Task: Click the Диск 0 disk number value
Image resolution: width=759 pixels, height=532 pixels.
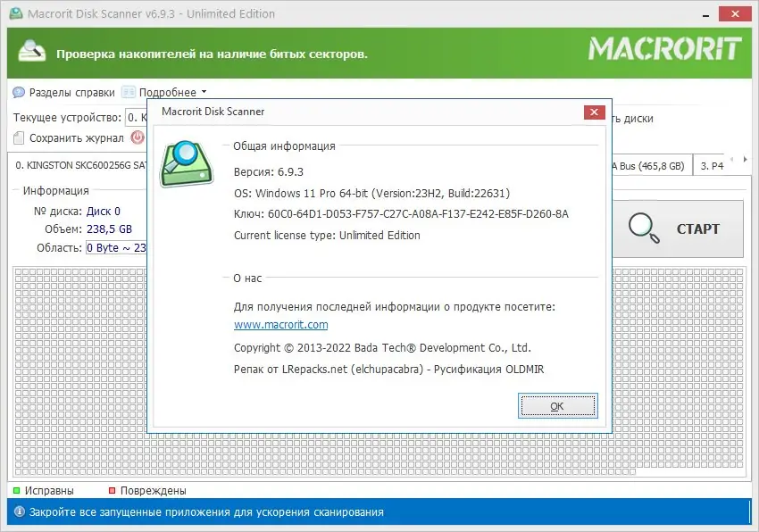Action: pyautogui.click(x=103, y=211)
